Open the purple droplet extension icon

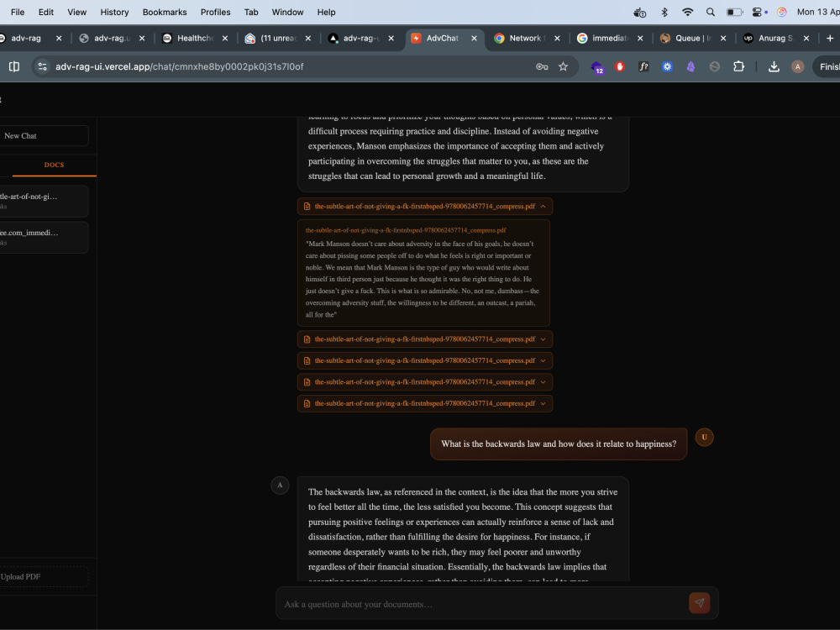click(690, 66)
